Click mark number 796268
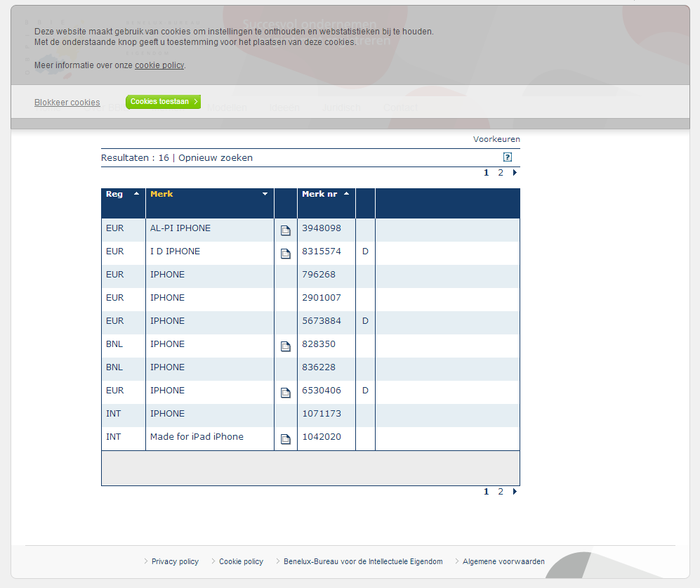This screenshot has height=588, width=700. coord(319,275)
